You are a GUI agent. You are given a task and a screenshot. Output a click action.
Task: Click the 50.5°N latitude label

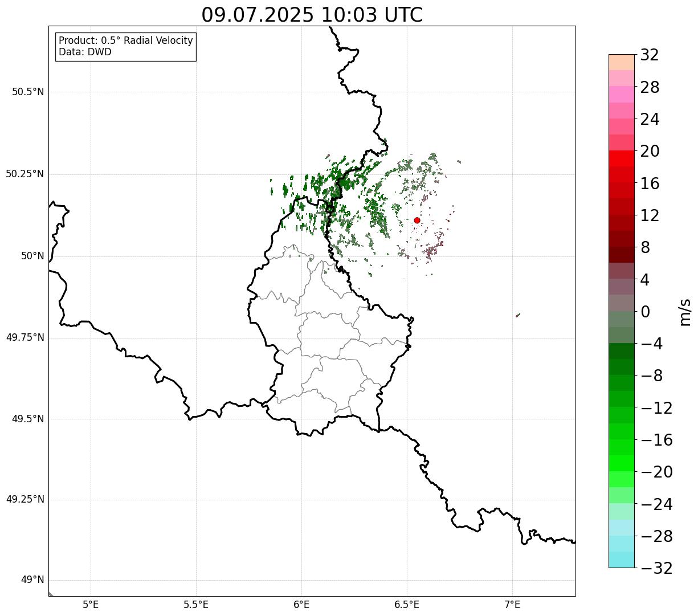pos(28,92)
